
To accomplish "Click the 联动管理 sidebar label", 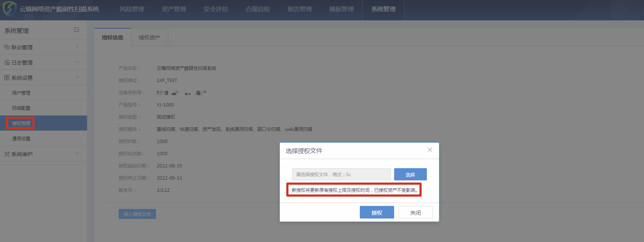I will click(22, 47).
